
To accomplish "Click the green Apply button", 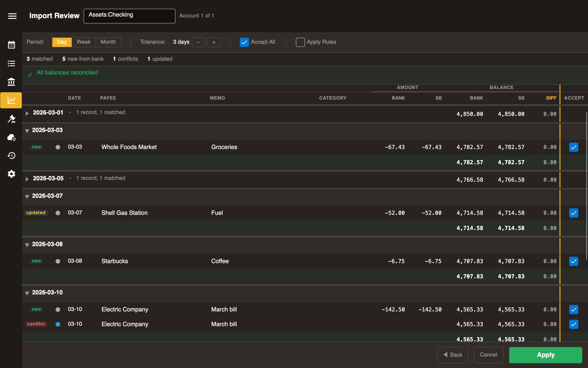I will coord(546,355).
